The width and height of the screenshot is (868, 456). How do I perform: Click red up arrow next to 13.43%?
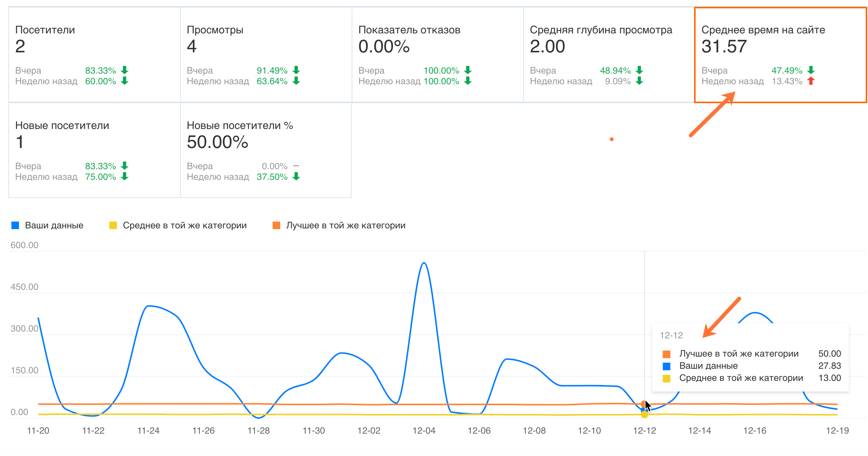[811, 81]
